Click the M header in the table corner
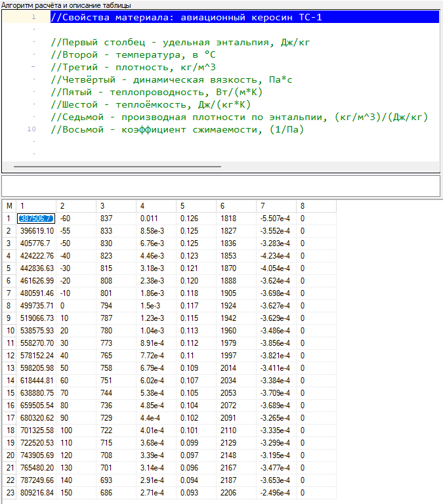Viewport: 443px width, 504px height. point(9,206)
